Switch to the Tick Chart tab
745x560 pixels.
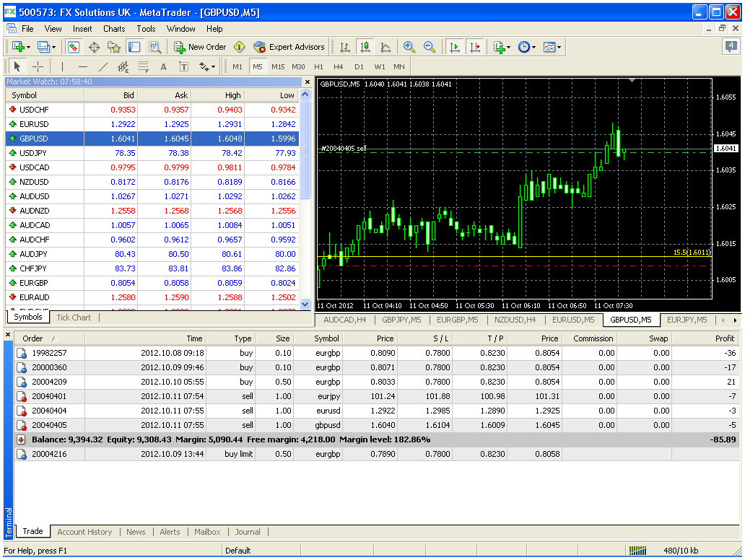pyautogui.click(x=74, y=318)
